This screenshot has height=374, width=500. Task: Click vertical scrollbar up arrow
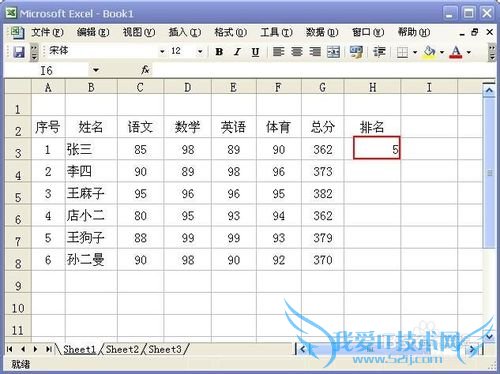coord(489,90)
